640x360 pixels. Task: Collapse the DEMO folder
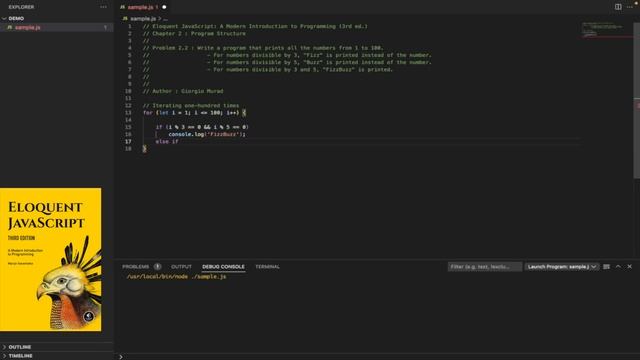[x=16, y=18]
